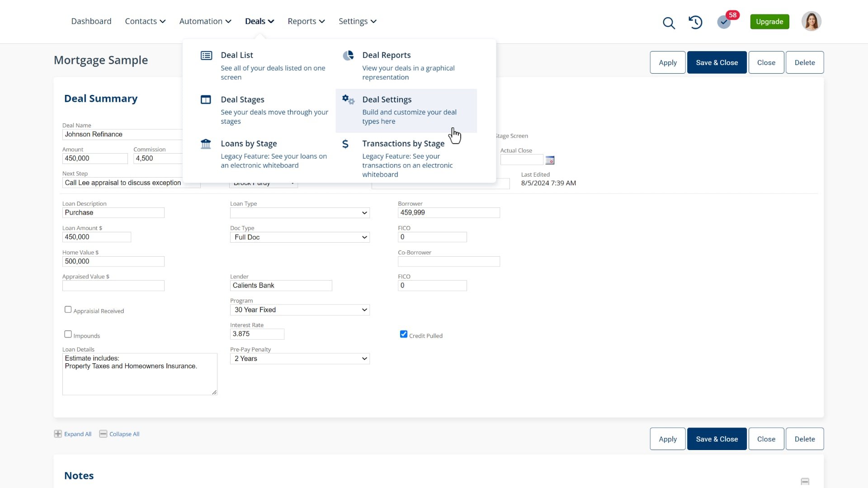The width and height of the screenshot is (868, 488).
Task: Enable the Impounds checkbox
Action: click(68, 334)
